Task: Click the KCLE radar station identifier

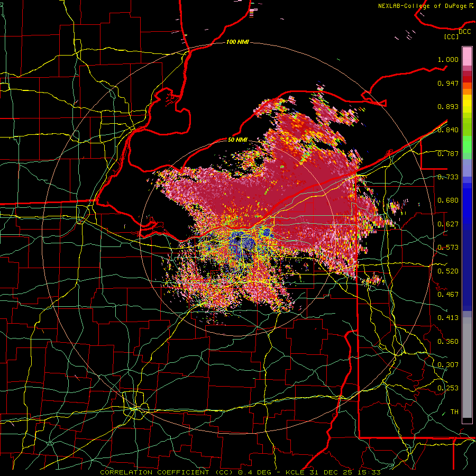Action: click(x=296, y=472)
